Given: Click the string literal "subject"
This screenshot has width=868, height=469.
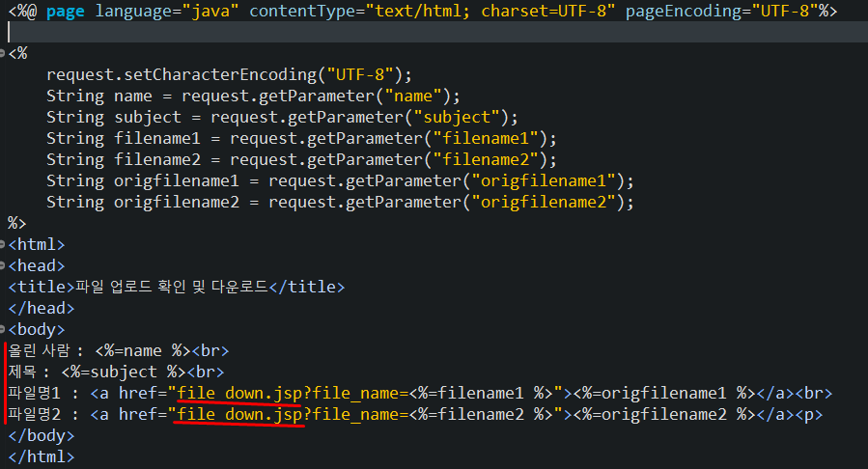Looking at the screenshot, I should [457, 118].
